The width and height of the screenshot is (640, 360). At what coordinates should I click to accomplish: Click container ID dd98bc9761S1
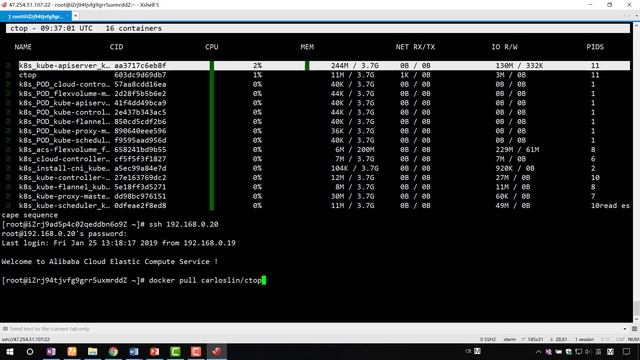pyautogui.click(x=140, y=196)
